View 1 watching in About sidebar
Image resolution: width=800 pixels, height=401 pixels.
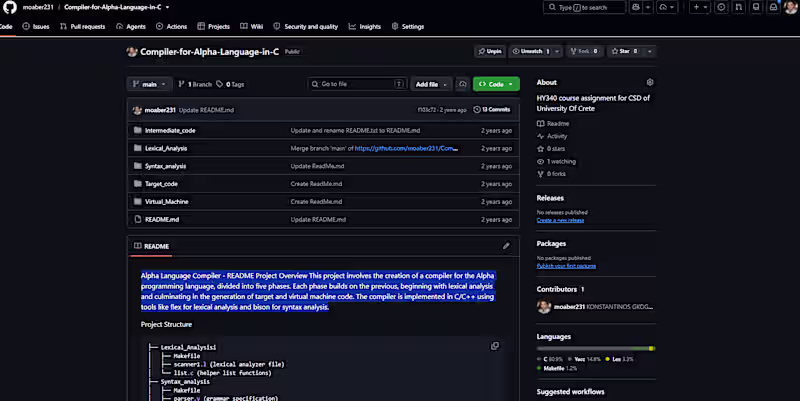[557, 161]
